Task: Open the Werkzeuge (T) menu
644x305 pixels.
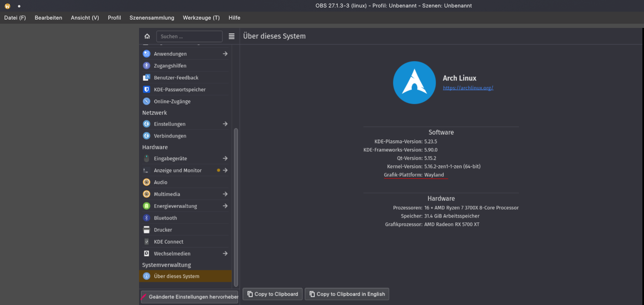Action: click(201, 17)
